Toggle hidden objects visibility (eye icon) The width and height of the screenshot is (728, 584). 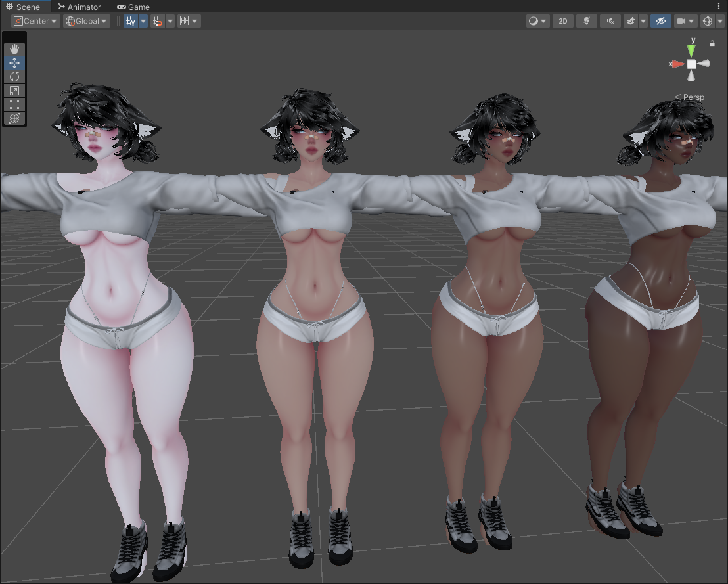[661, 21]
